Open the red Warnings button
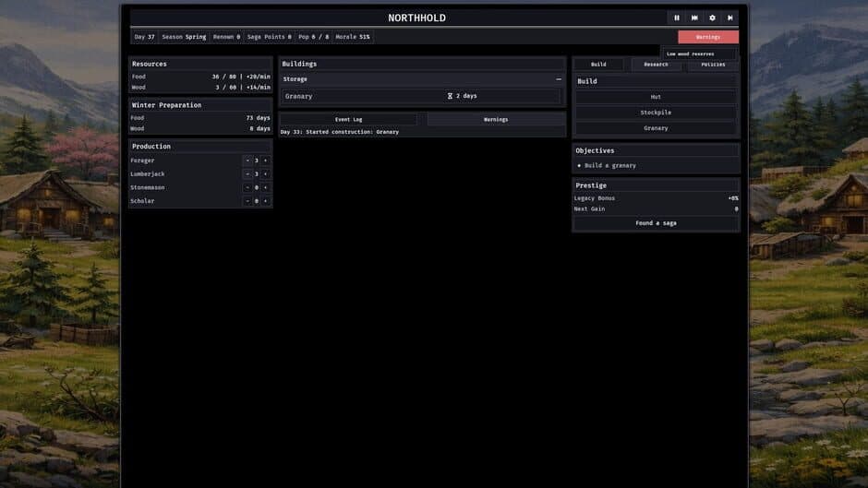This screenshot has width=868, height=488. 708,37
